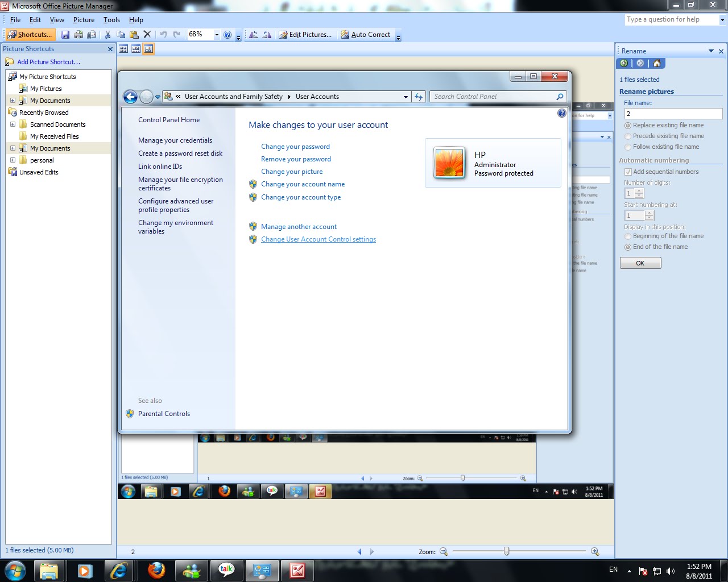Expand the Scanned Documents folder
728x582 pixels.
click(13, 124)
